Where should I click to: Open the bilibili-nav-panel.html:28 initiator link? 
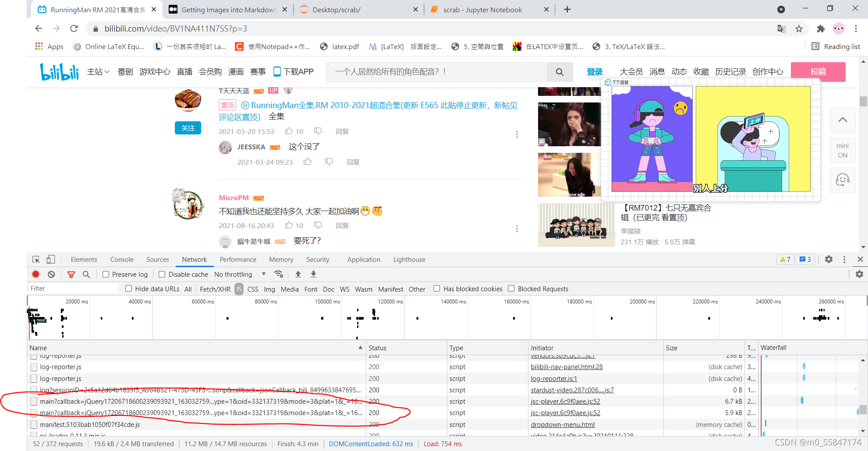[567, 366]
